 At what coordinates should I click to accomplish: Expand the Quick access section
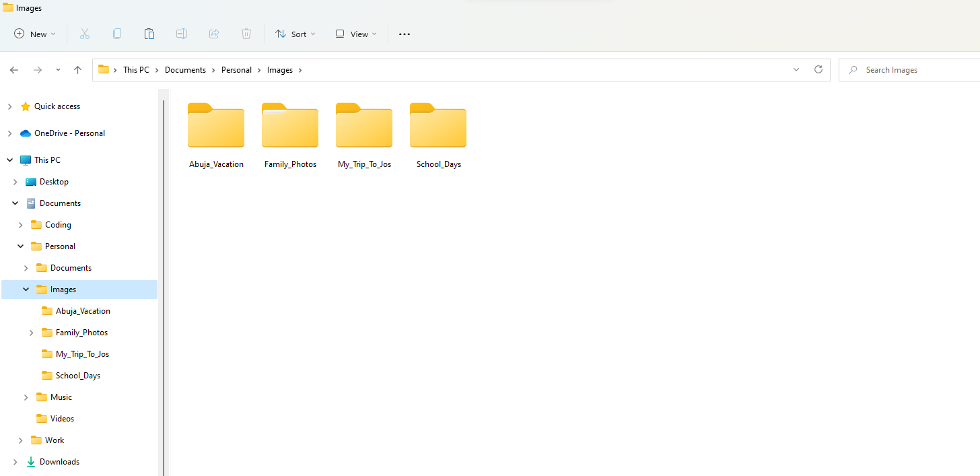pyautogui.click(x=10, y=106)
